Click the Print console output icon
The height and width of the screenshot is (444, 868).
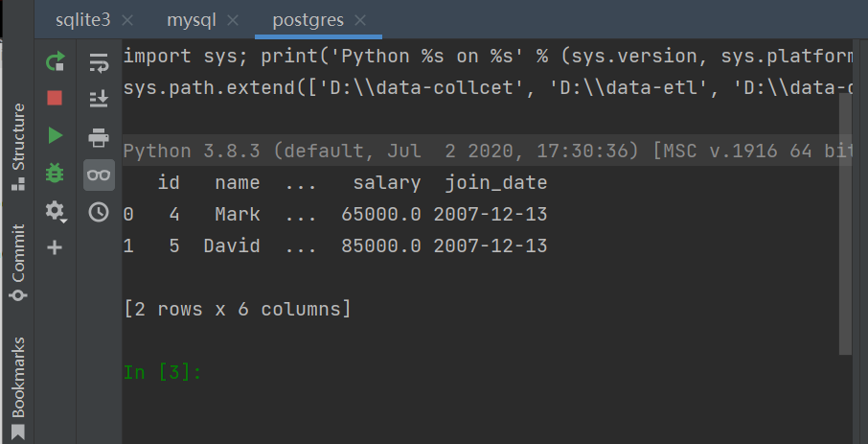point(99,137)
